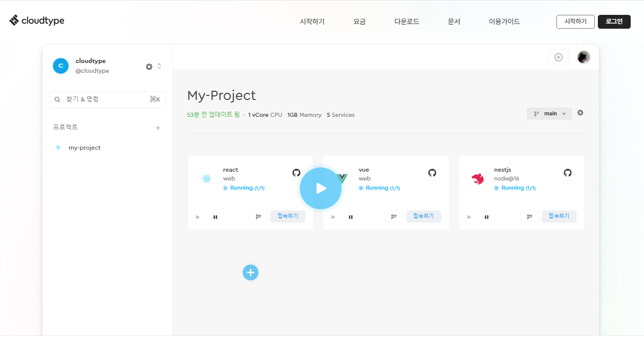Open the 요금 menu item

point(359,22)
